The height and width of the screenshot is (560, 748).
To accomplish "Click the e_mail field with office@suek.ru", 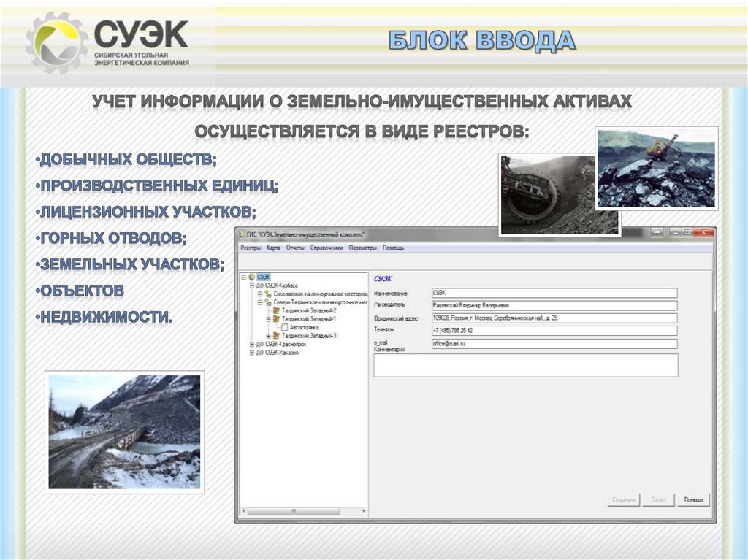I will [x=554, y=344].
